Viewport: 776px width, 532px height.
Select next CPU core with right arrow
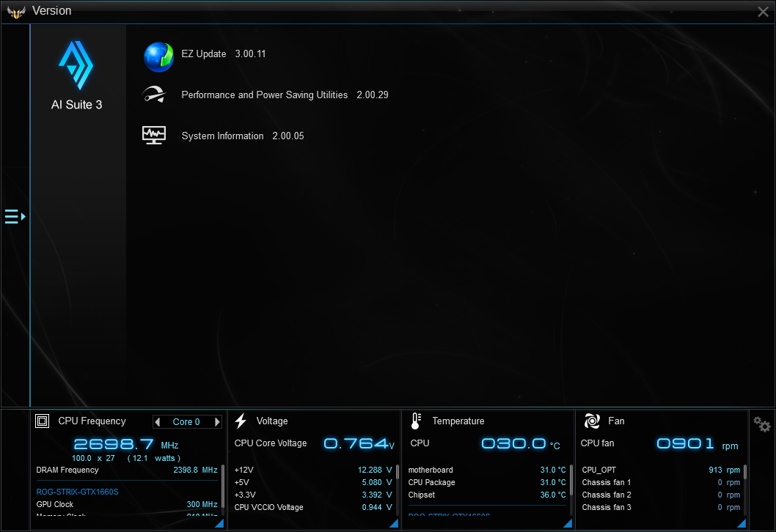click(217, 422)
